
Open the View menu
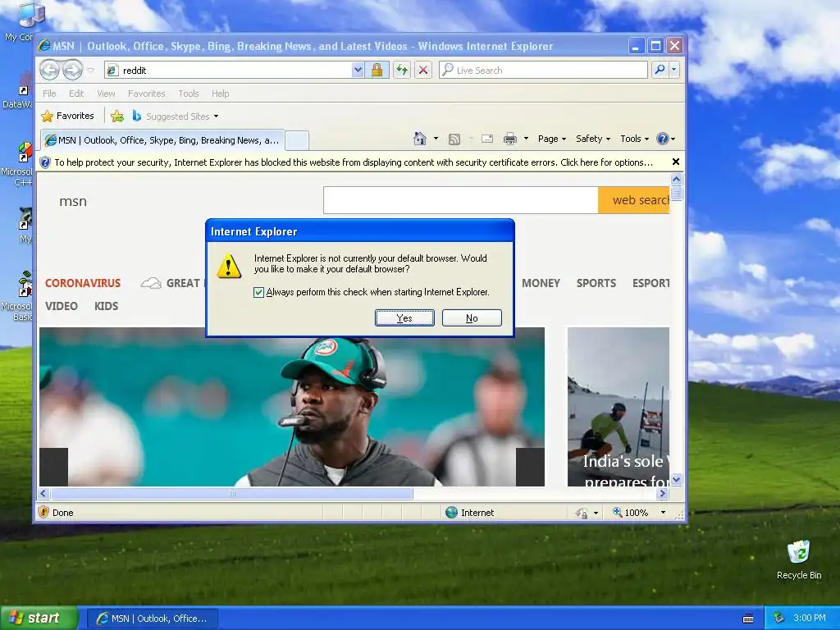pyautogui.click(x=106, y=94)
